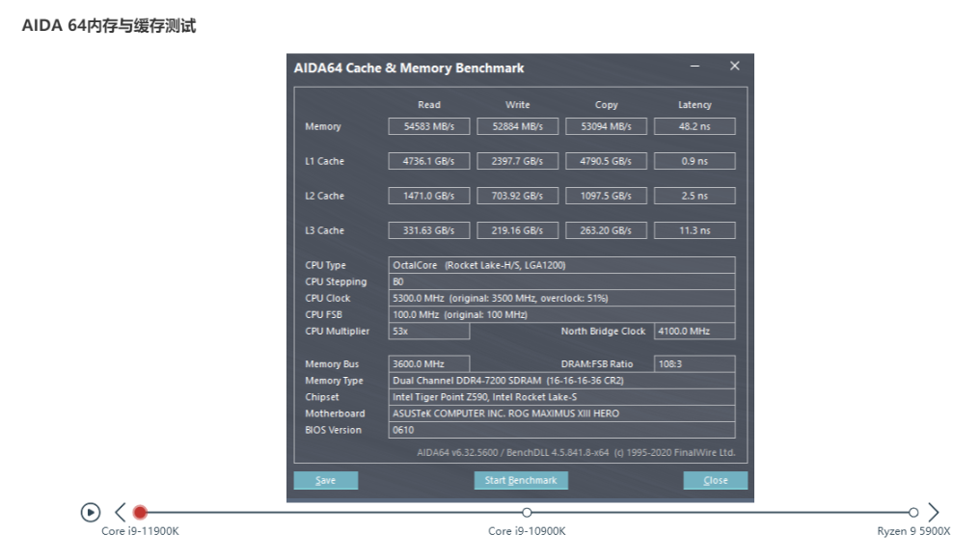Click the L2 Cache Read value 1471.0 GB/s
The height and width of the screenshot is (560, 980).
428,196
